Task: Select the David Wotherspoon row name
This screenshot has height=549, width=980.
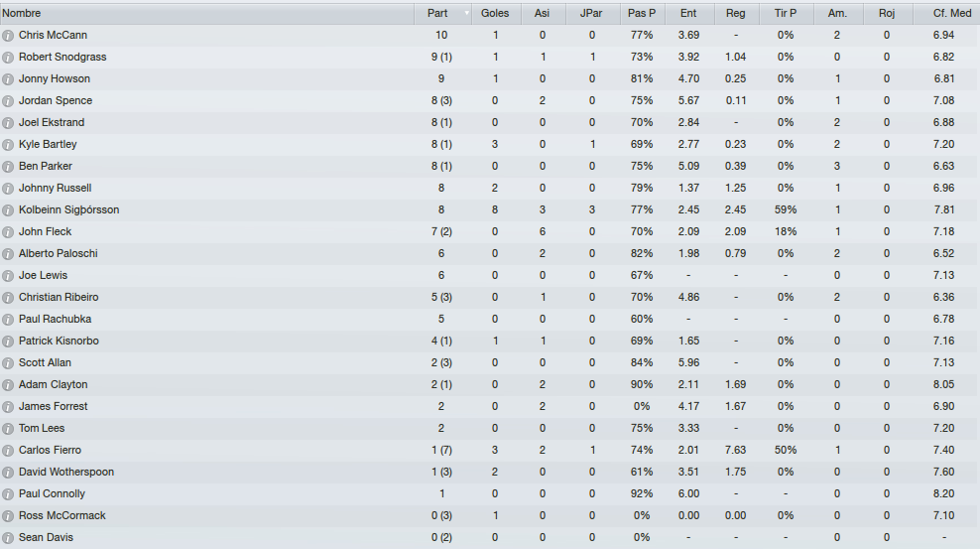Action: (66, 473)
